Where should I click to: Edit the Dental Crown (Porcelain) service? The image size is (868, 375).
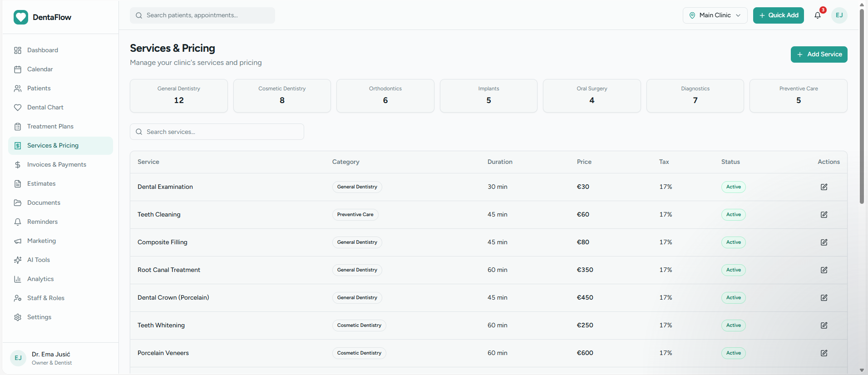[x=824, y=298]
